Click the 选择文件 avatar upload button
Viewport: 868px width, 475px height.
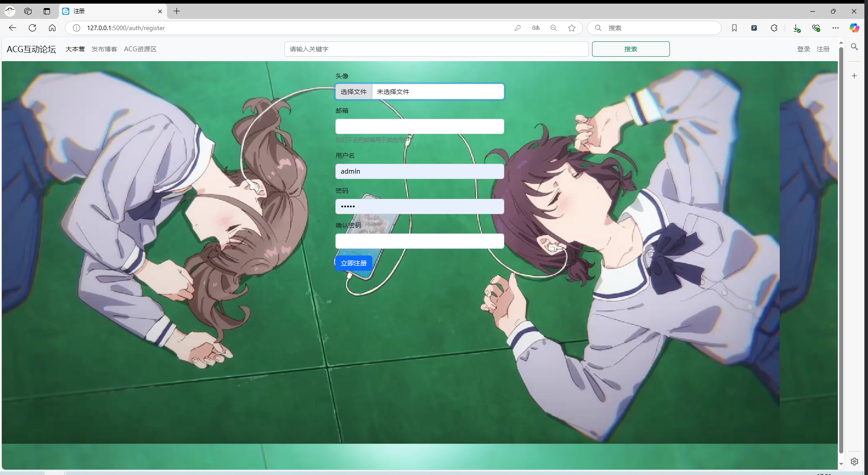(354, 92)
